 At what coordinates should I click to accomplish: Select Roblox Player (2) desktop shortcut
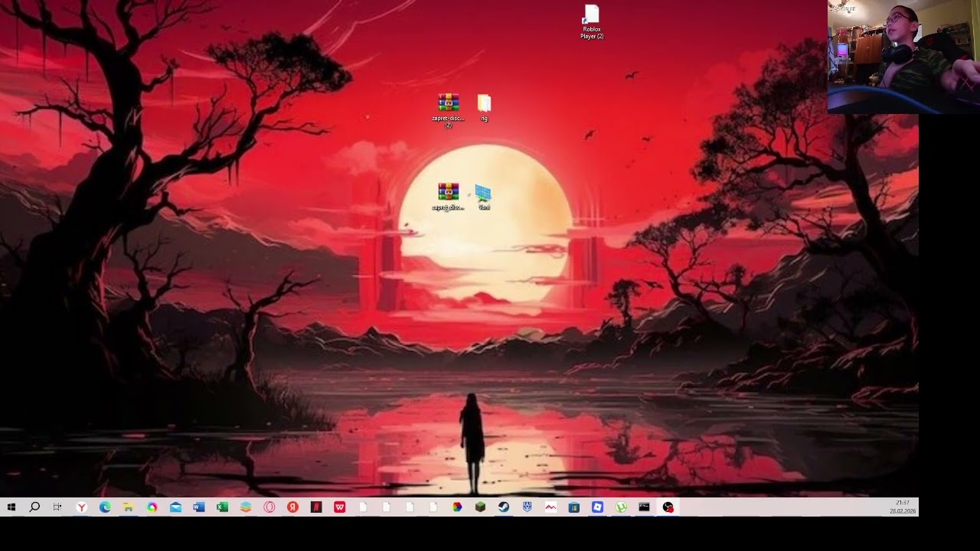coord(591,22)
